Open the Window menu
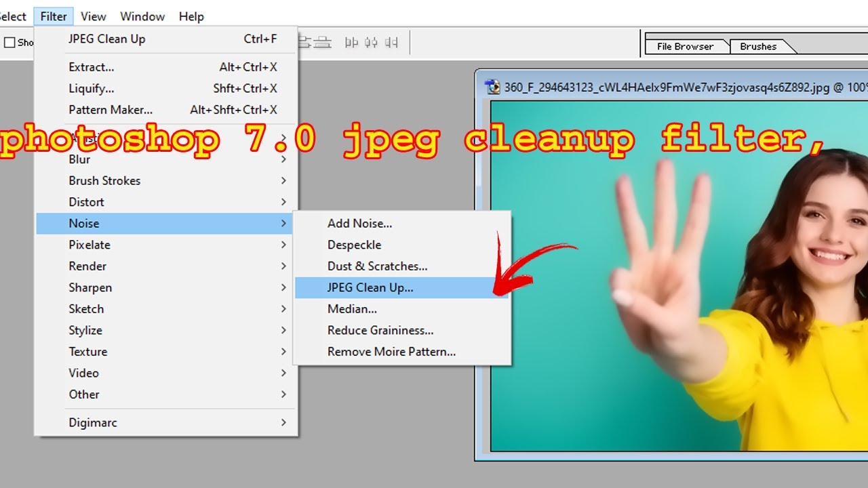Screen dimensions: 868x488 pyautogui.click(x=142, y=16)
